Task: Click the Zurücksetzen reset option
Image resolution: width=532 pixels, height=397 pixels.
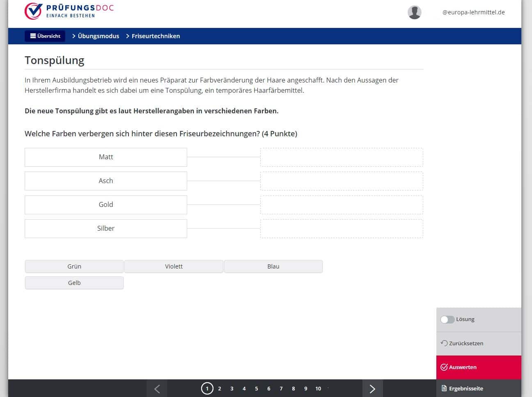Action: point(462,343)
